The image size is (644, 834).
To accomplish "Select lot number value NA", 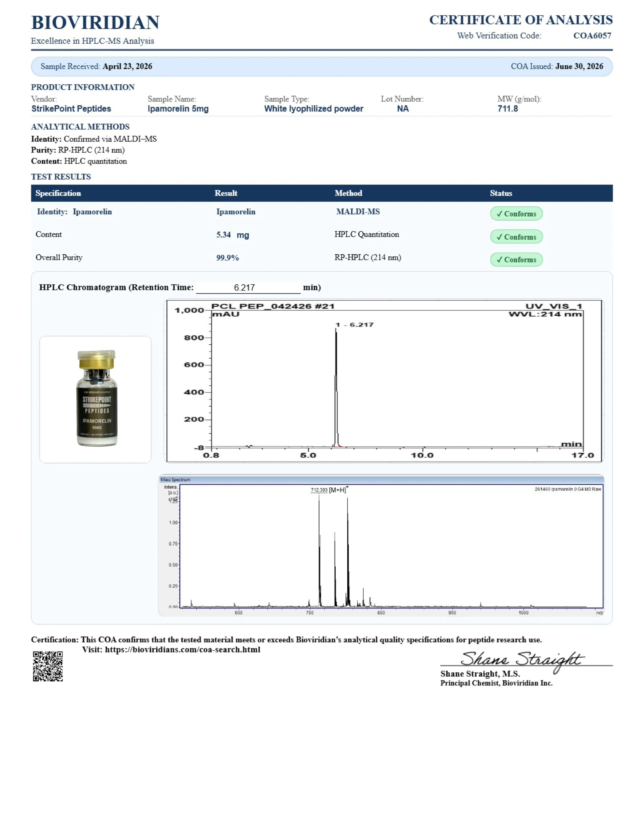I will click(403, 109).
